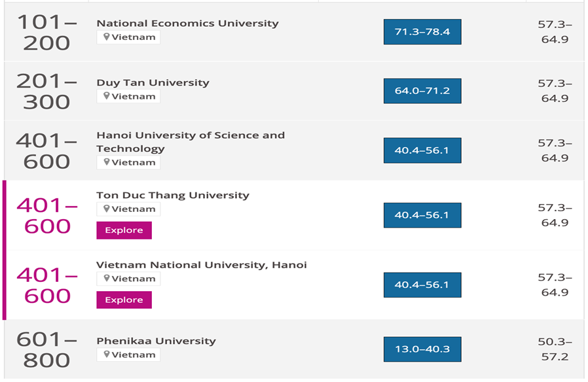
Task: Select the 601–800 rank cell
Action: coord(46,350)
